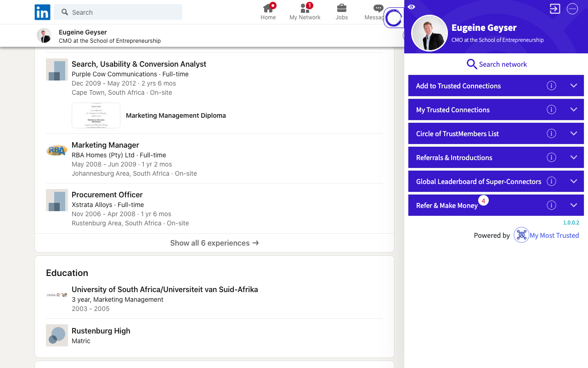Click the Rustenburg High school placeholder logo

pyautogui.click(x=57, y=335)
